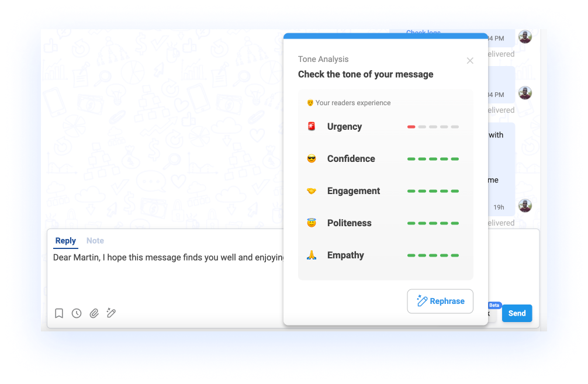Open the Check logs link
Image resolution: width=588 pixels, height=384 pixels.
pyautogui.click(x=423, y=33)
